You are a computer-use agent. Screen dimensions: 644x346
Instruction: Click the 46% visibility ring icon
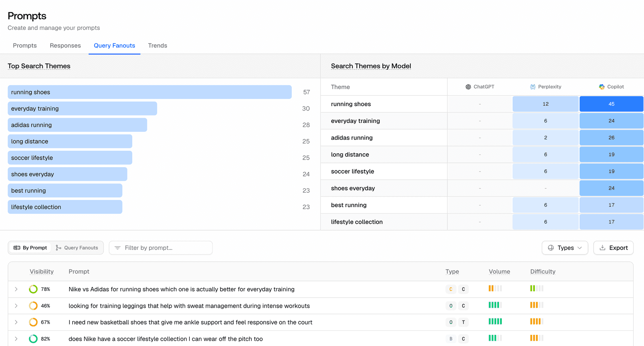[x=33, y=306]
